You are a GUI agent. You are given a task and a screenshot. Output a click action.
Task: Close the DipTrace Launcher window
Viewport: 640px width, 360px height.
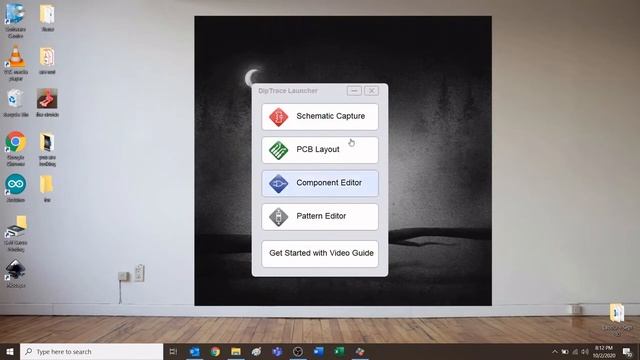[x=371, y=91]
